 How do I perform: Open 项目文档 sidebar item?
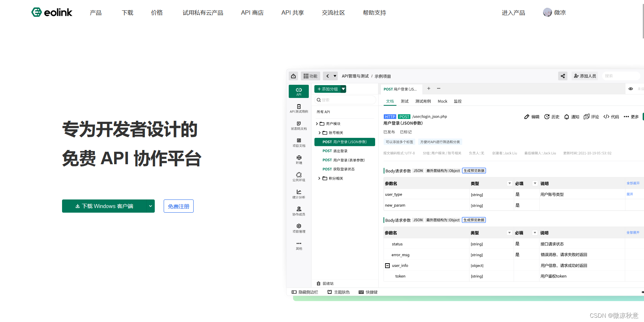[299, 143]
